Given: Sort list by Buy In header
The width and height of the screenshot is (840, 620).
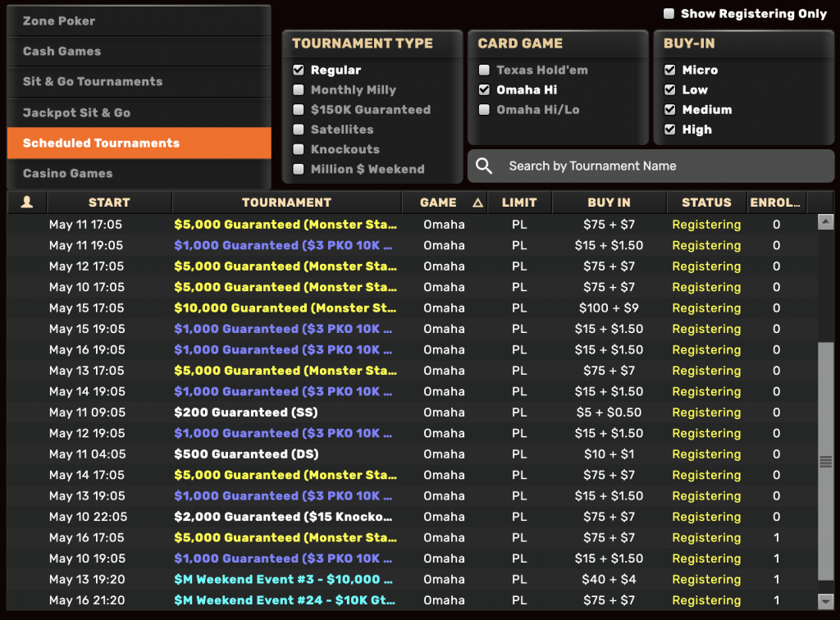Looking at the screenshot, I should pos(609,203).
